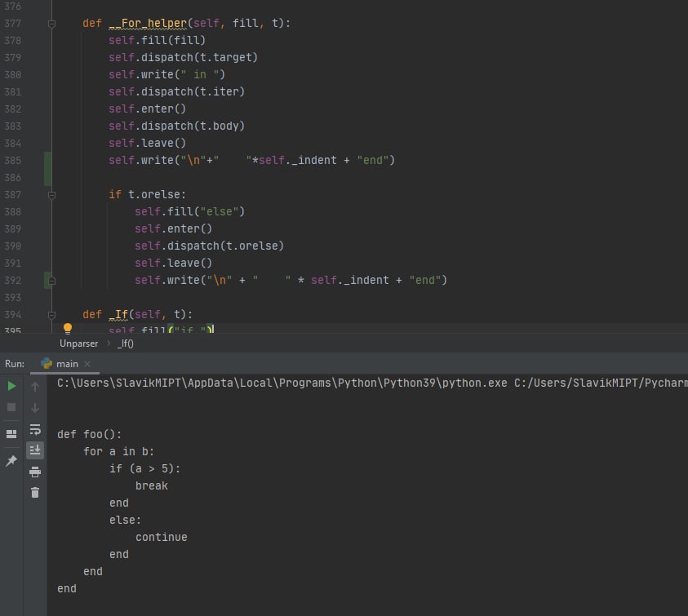Viewport: 688px width, 616px height.
Task: Jump up the stack trace arrow
Action: pyautogui.click(x=35, y=387)
